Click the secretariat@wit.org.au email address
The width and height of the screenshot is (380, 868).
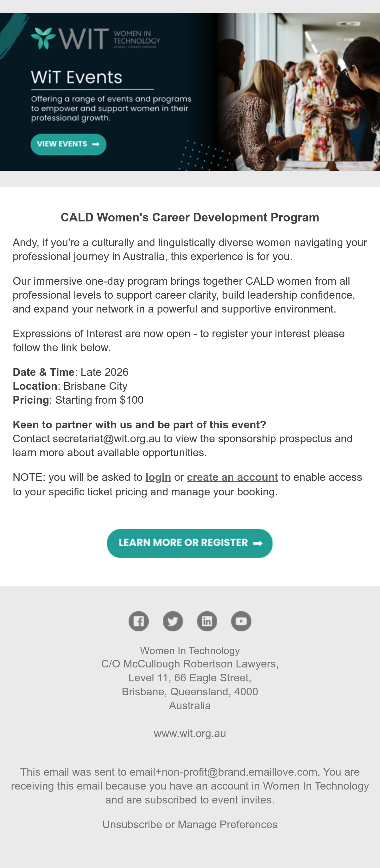(x=106, y=439)
